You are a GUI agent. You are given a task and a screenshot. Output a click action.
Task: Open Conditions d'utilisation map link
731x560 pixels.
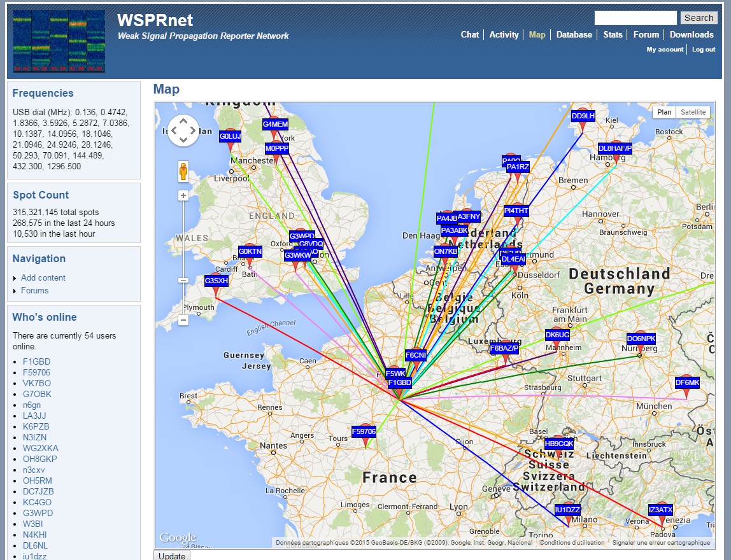coord(572,542)
